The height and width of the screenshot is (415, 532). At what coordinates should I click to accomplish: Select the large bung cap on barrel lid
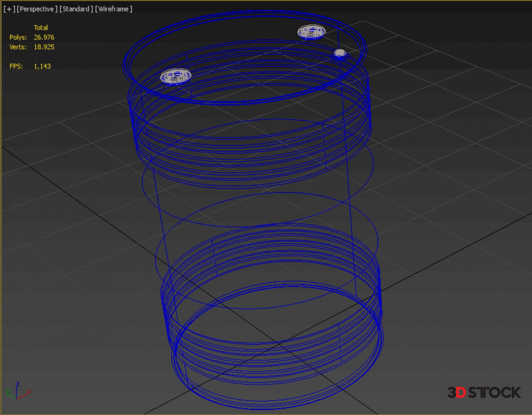(311, 32)
